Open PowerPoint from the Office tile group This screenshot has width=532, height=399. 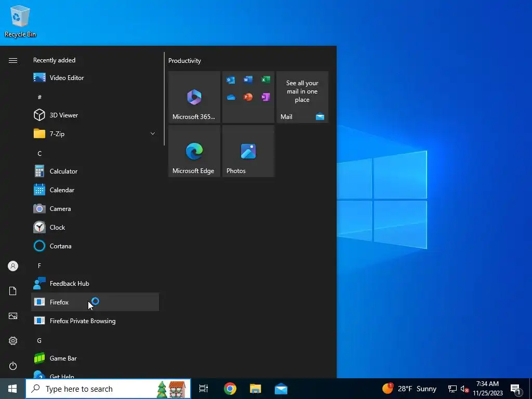pyautogui.click(x=248, y=97)
